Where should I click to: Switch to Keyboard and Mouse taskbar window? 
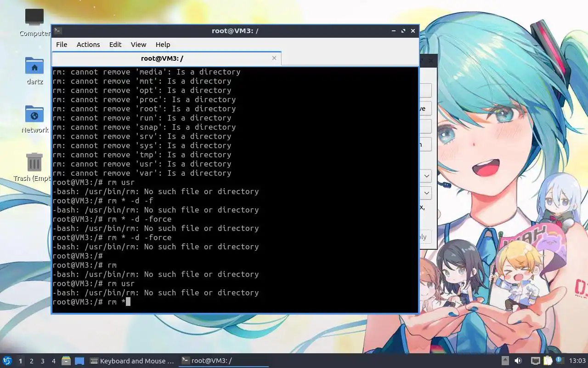coord(132,361)
